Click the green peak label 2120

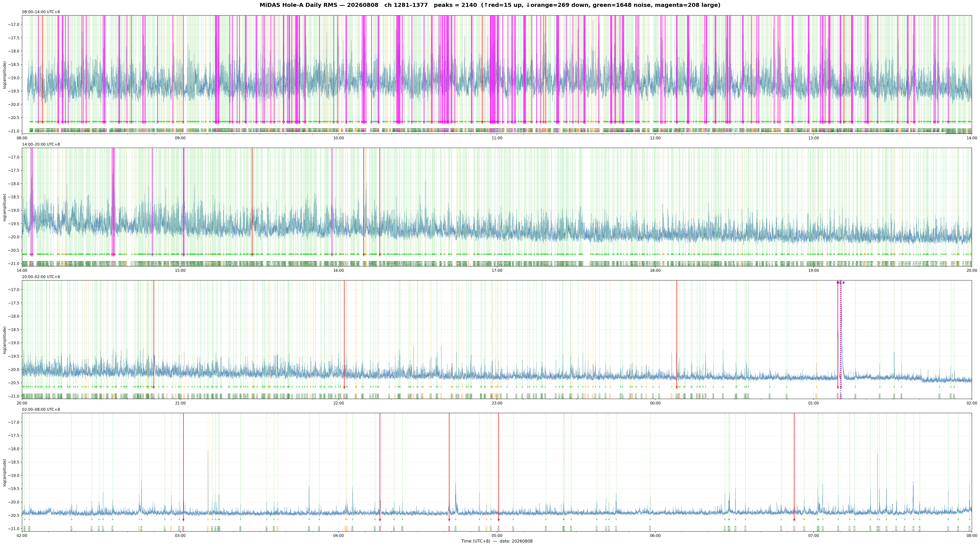781,528
